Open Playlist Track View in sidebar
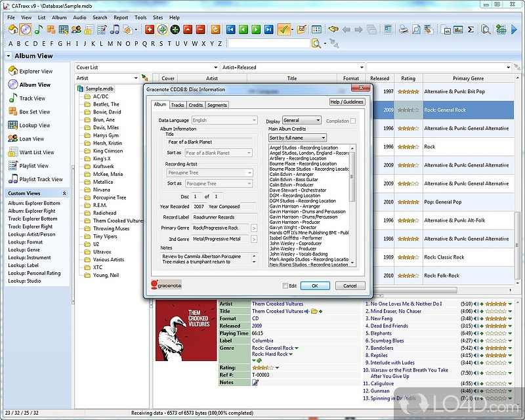 (x=41, y=179)
